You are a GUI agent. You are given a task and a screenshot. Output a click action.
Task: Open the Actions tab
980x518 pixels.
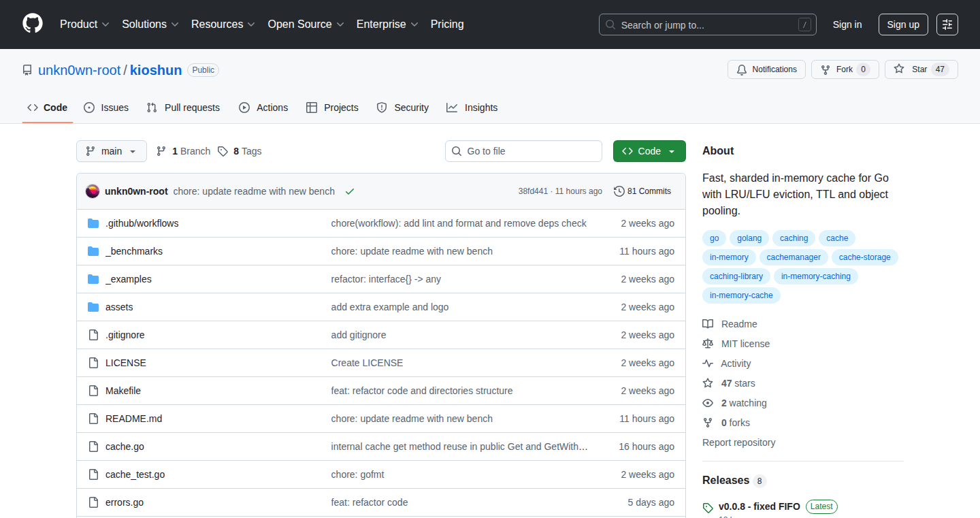[263, 108]
